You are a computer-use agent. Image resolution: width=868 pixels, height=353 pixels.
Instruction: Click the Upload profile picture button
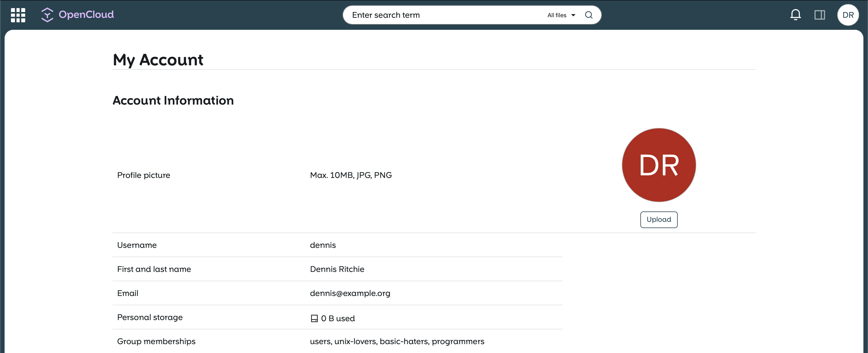click(x=658, y=219)
